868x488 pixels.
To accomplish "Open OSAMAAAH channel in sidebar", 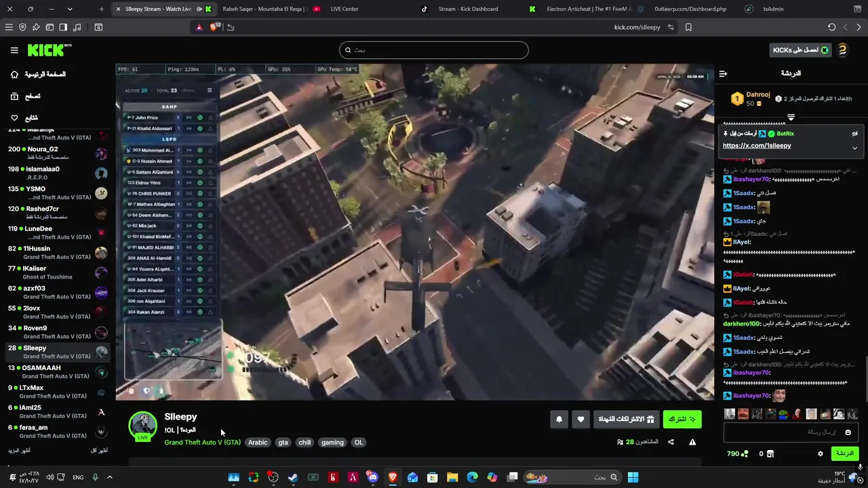I will [57, 372].
